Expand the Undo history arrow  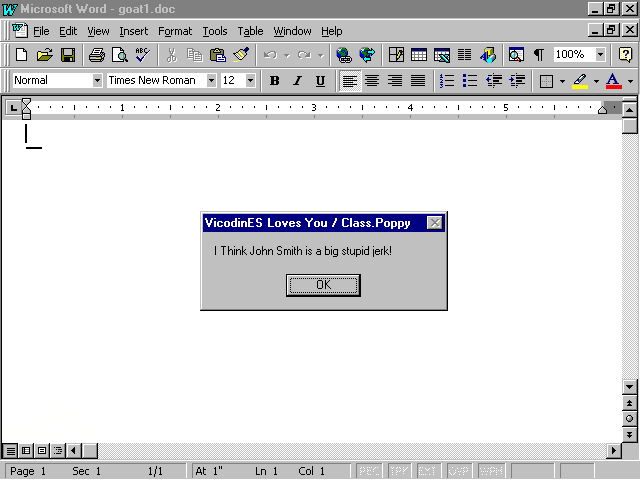click(x=287, y=55)
